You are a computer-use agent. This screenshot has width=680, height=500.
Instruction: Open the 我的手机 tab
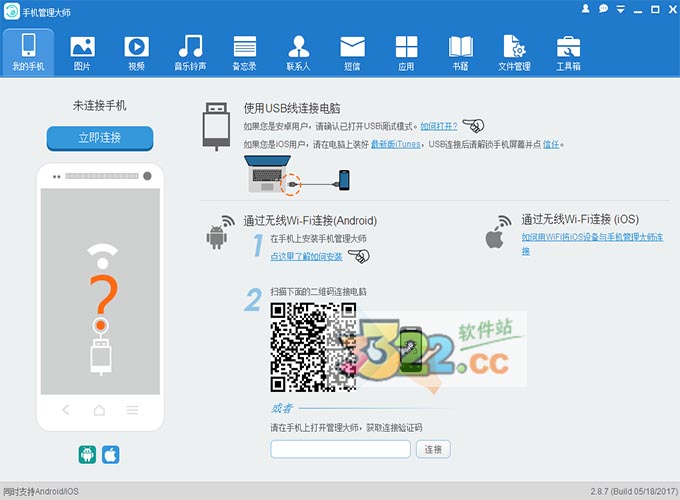(x=28, y=52)
